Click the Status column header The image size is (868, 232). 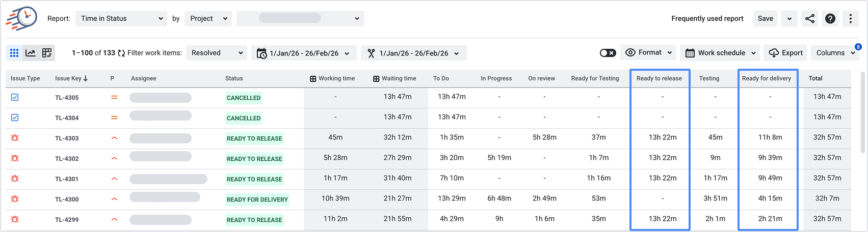pyautogui.click(x=234, y=78)
